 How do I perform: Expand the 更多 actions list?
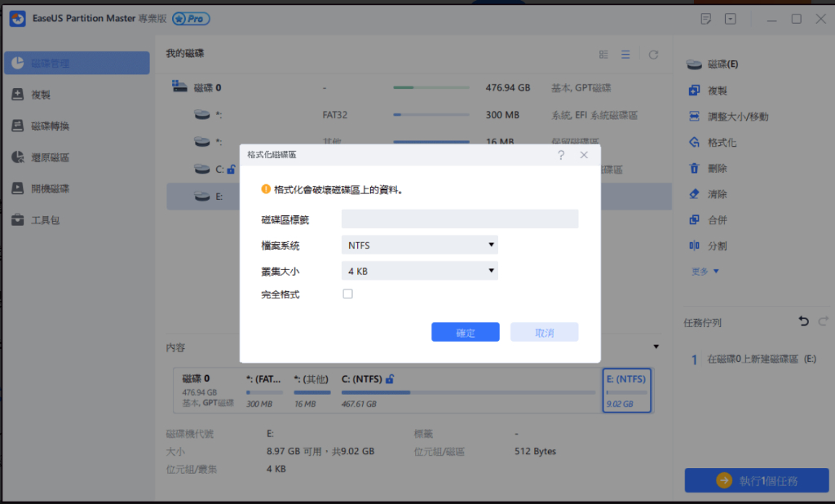(x=706, y=271)
